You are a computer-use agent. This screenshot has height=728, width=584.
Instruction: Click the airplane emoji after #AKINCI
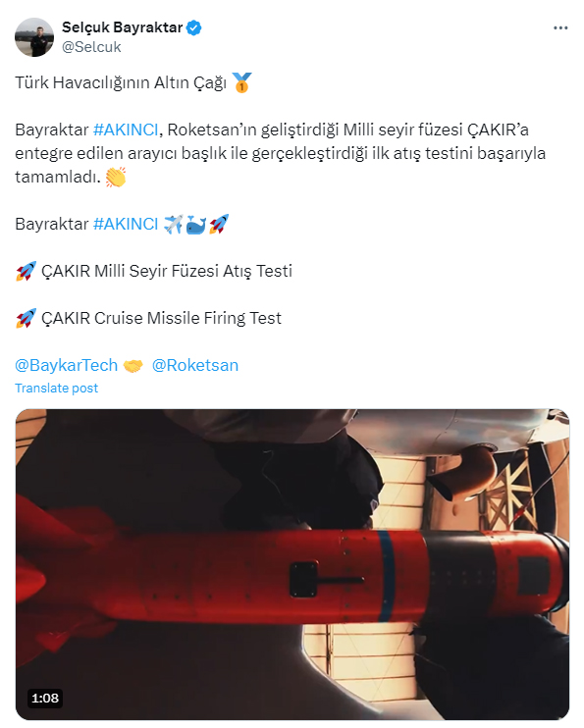pos(174,225)
